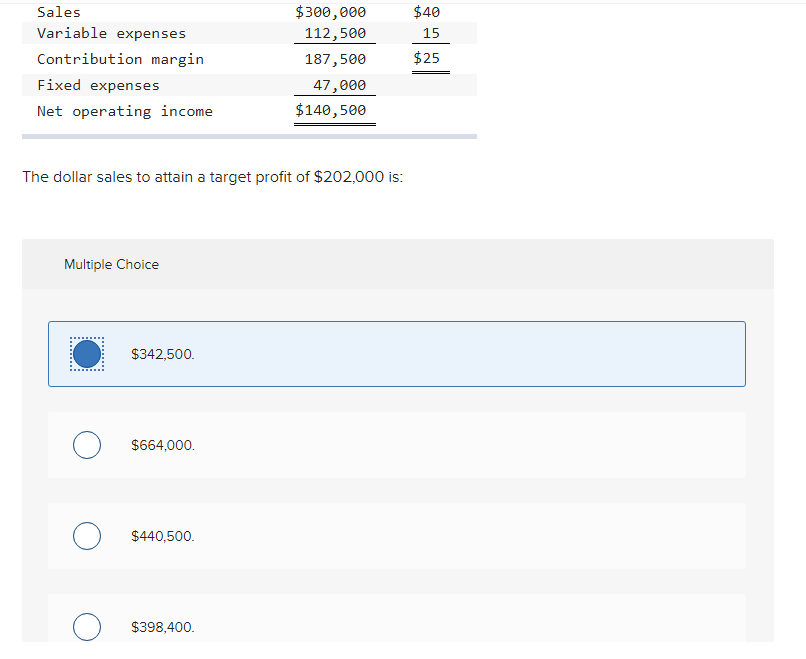Select the $664,000 answer radio button
Viewport: 806px width, 659px height.
tap(86, 444)
